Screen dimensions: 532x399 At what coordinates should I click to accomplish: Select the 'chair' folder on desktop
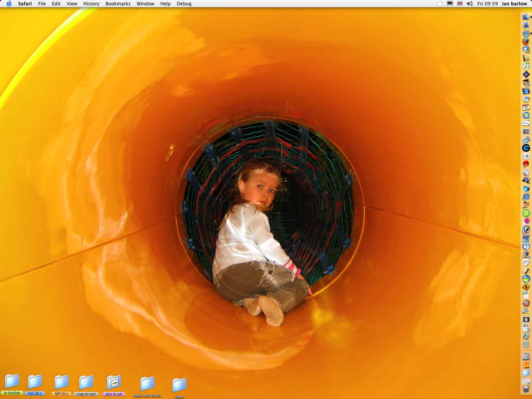pyautogui.click(x=179, y=388)
